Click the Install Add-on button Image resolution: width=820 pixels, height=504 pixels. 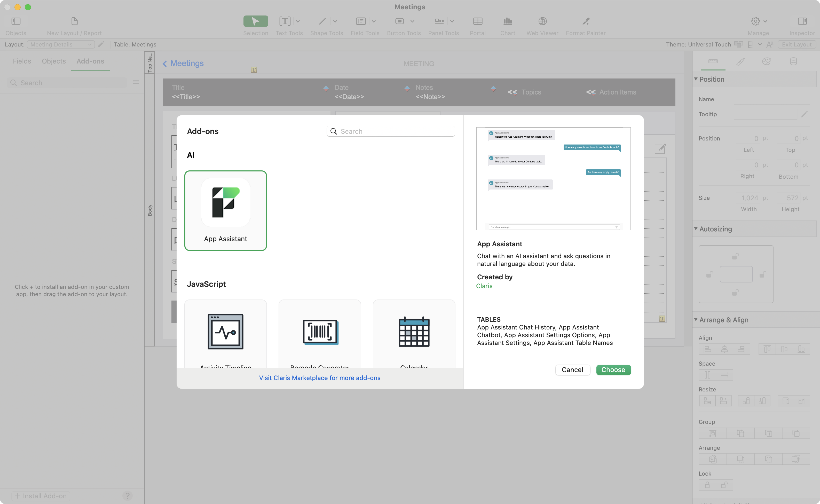tap(41, 496)
